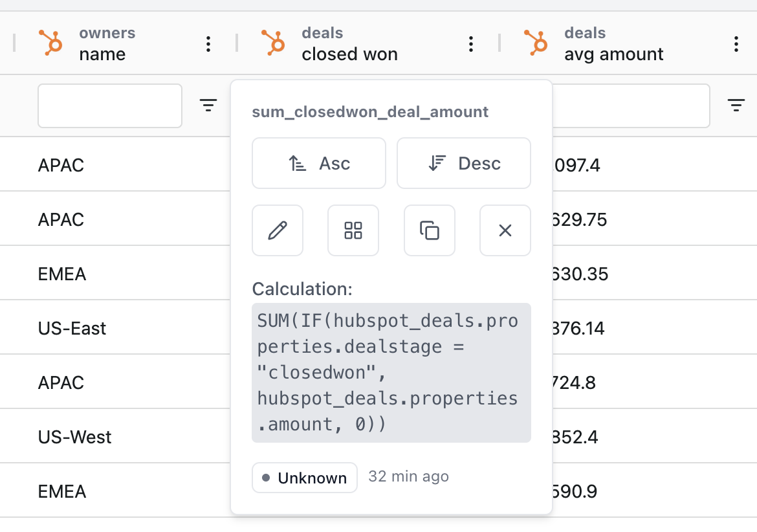This screenshot has height=532, width=757.
Task: Open the filter funnel under owners name
Action: click(208, 105)
